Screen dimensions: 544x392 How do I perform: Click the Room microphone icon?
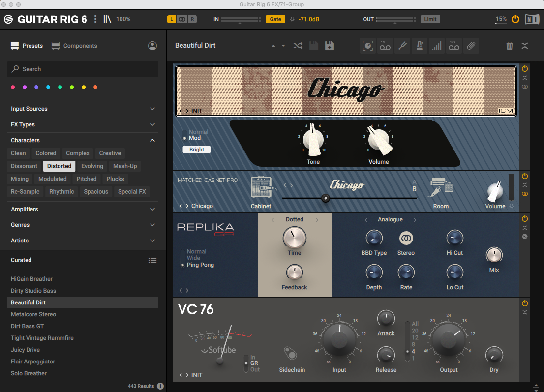[x=442, y=187]
